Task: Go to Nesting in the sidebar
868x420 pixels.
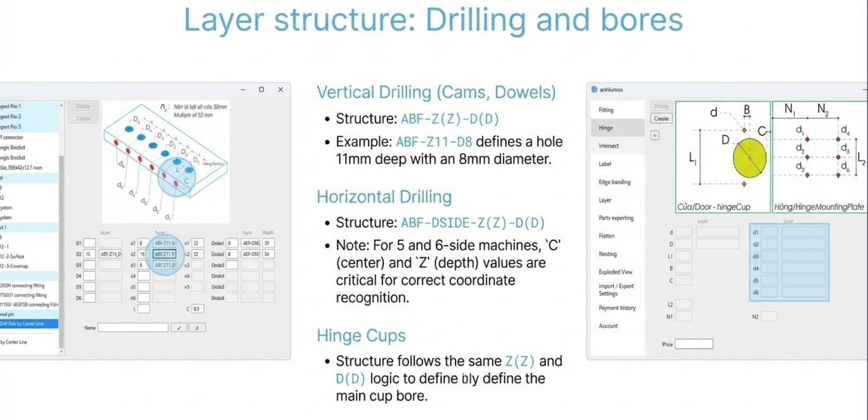Action: tap(607, 254)
